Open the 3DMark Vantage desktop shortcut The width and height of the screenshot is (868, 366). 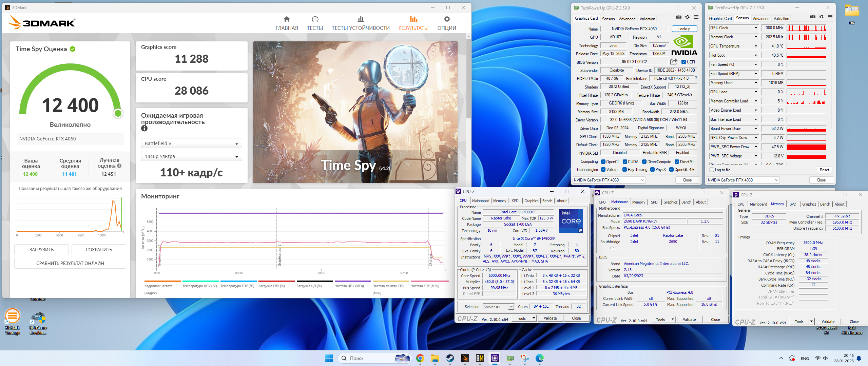click(13, 322)
